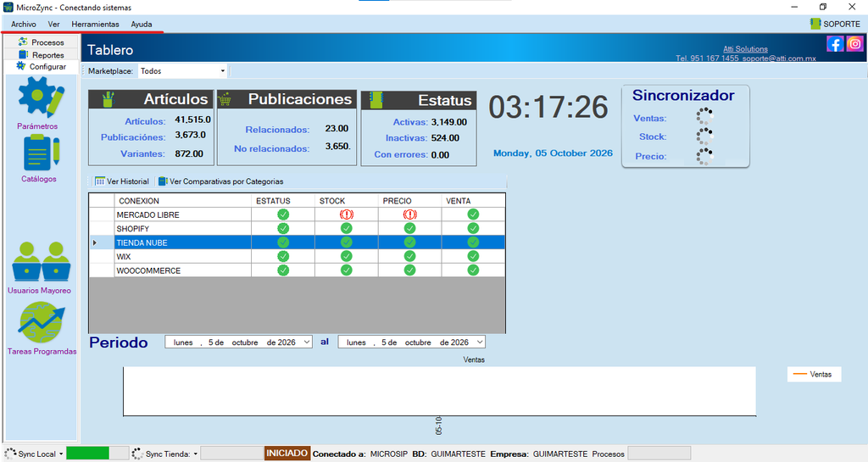Screen dimensions: 868x462
Task: Click the Sync Tienda spinner icon
Action: [138, 454]
